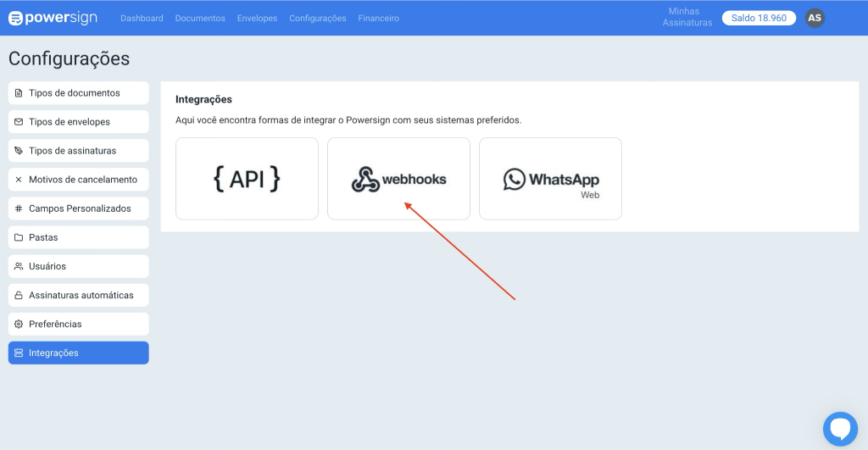Select Campos Personalizados in sidebar

(79, 208)
